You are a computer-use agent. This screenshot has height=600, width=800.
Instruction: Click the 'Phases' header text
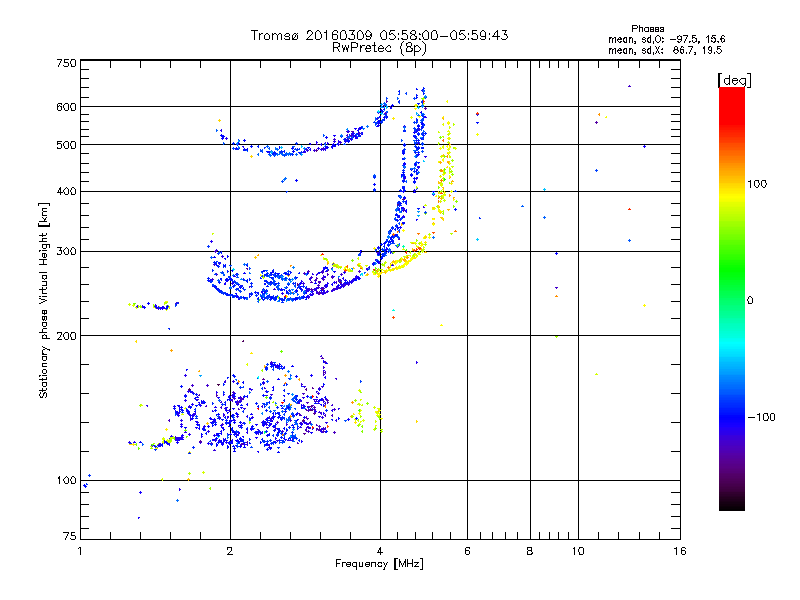[x=648, y=29]
